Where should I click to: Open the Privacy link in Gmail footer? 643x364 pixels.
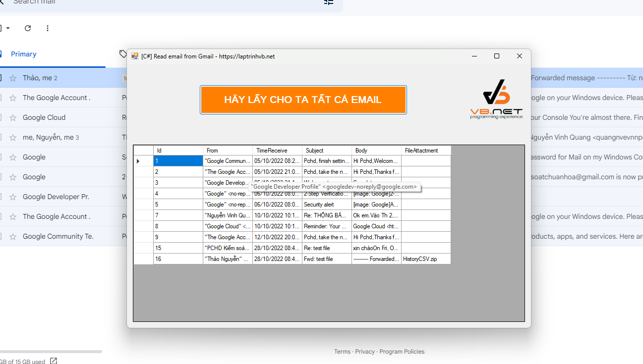pyautogui.click(x=365, y=352)
